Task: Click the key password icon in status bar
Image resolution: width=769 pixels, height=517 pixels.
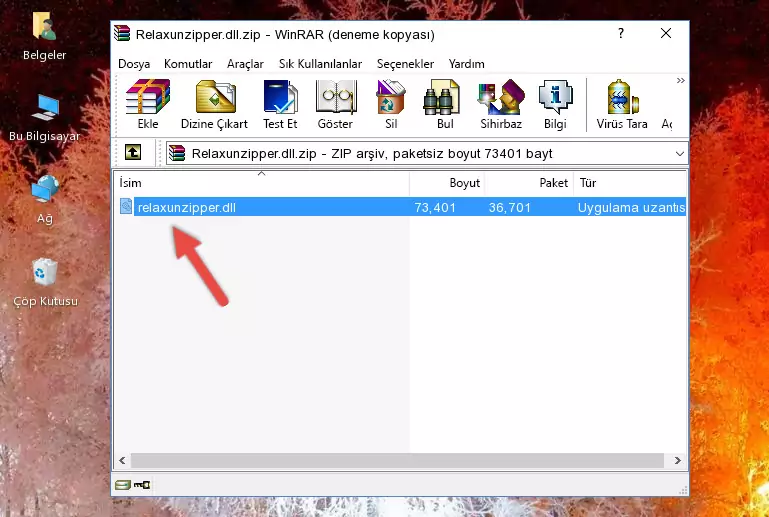Action: click(142, 485)
